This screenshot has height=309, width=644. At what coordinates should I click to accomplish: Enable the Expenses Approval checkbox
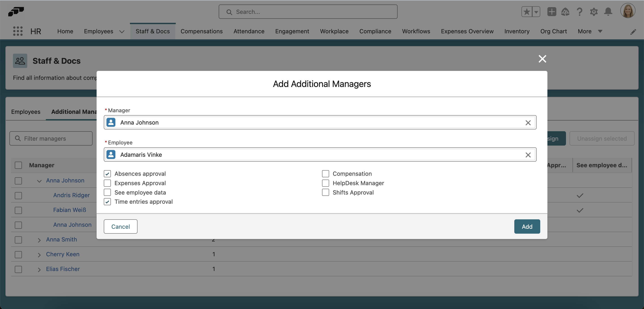point(107,183)
